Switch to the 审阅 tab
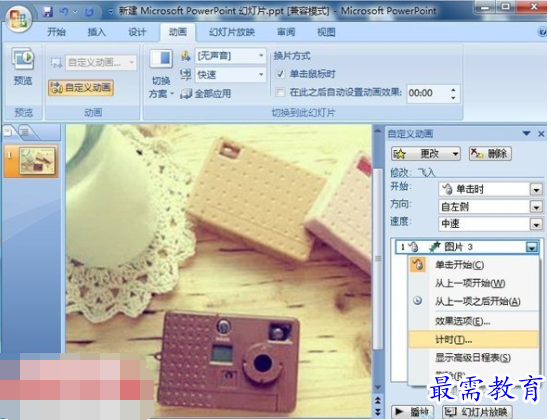This screenshot has height=420, width=551. (x=286, y=32)
